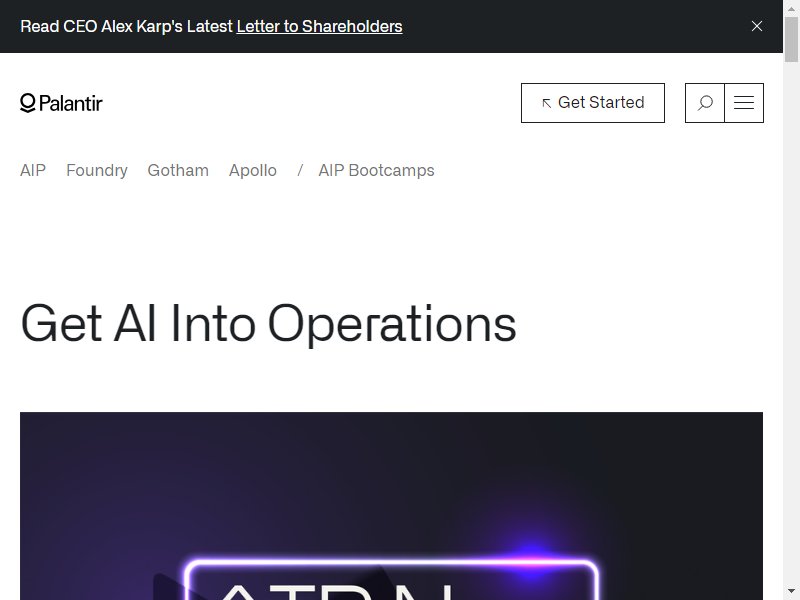Navigate to Apollo

pyautogui.click(x=253, y=170)
